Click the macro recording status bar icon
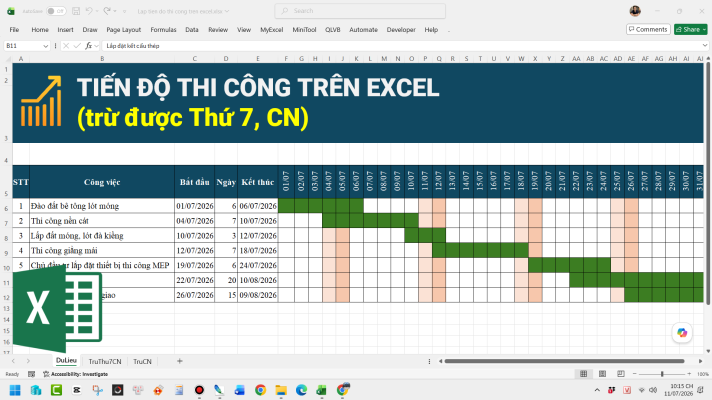Viewport: 712px width, 400px height. tap(31, 374)
